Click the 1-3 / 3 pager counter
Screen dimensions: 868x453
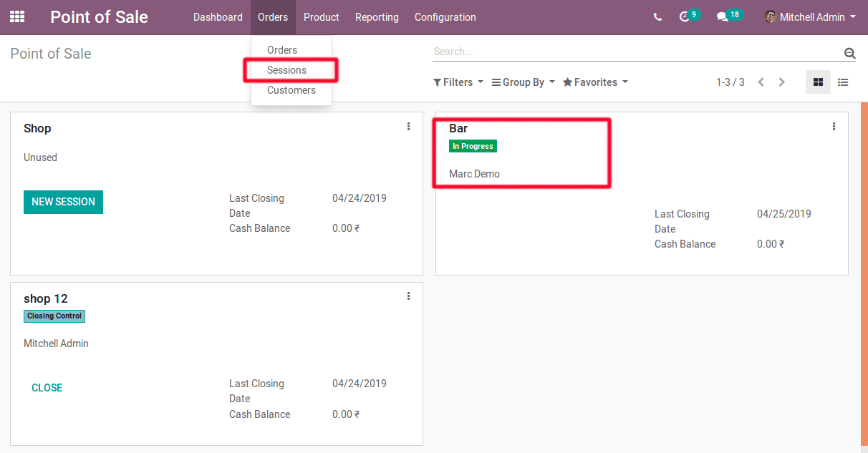730,82
